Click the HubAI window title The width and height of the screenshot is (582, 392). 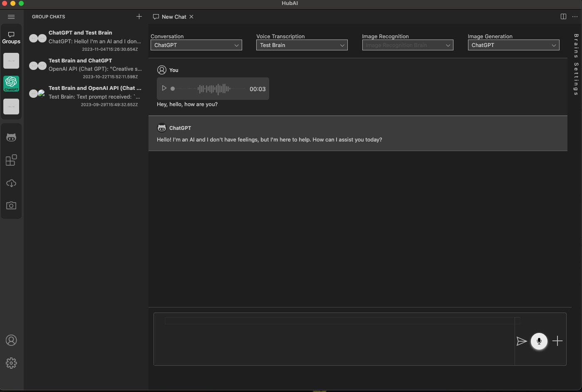[290, 3]
